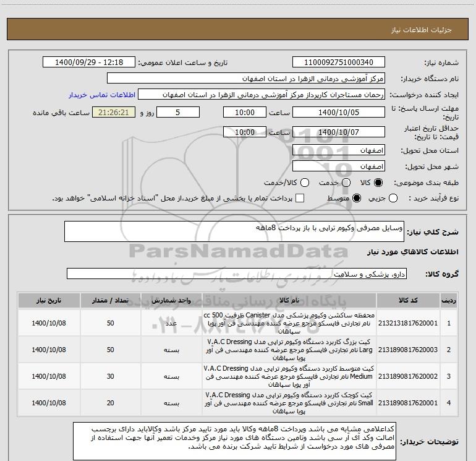Choose the جزیی purchase type radio
476x461 pixels.
coord(393,199)
